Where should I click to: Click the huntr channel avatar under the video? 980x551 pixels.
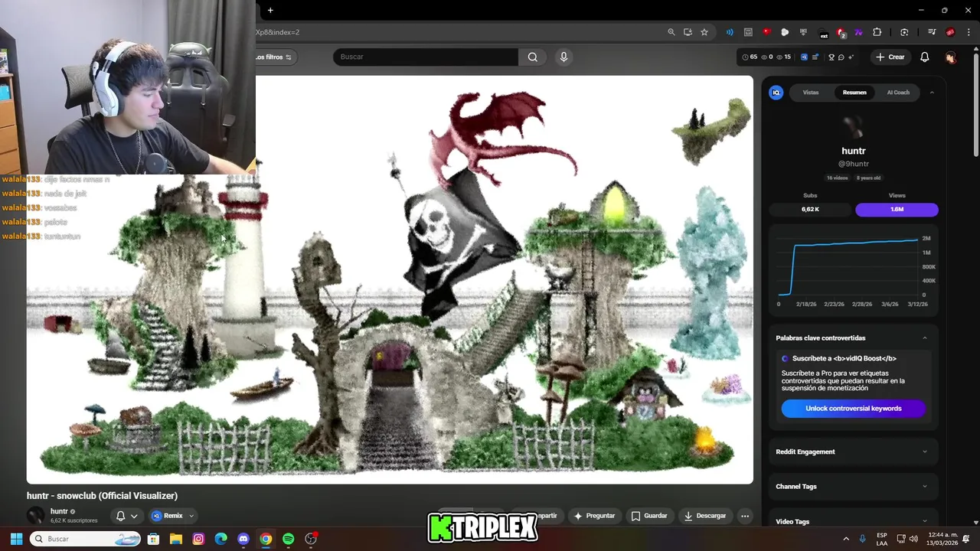[x=35, y=516]
